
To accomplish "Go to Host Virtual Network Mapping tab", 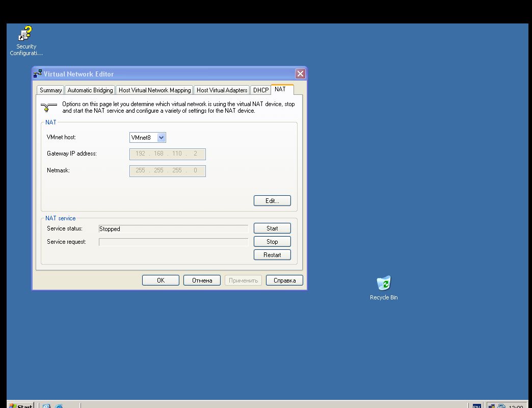I will click(155, 90).
